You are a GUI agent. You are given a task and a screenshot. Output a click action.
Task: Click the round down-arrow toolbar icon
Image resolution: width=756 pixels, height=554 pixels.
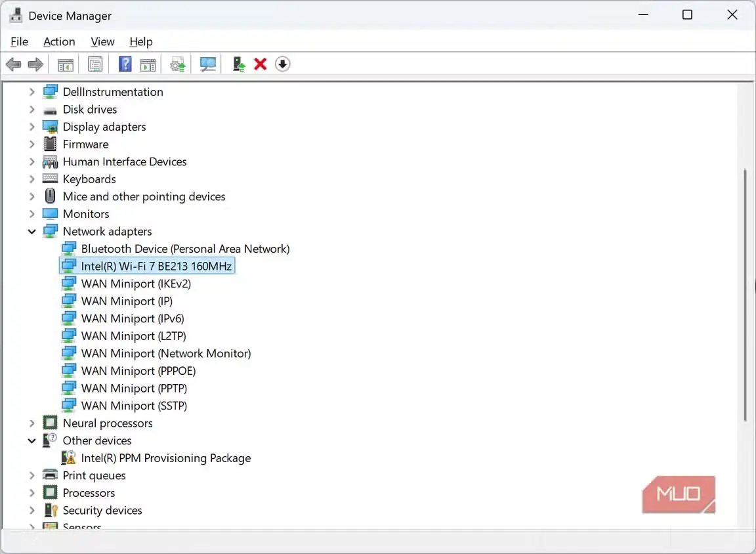[x=283, y=64]
